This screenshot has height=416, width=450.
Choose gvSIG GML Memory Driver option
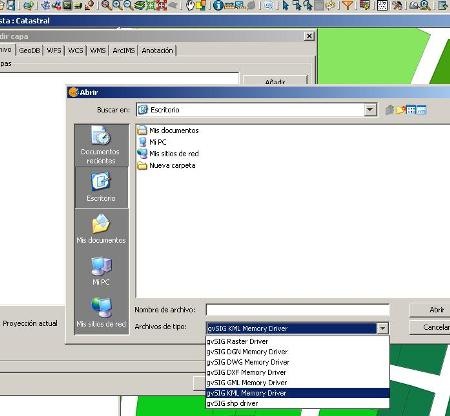point(297,383)
